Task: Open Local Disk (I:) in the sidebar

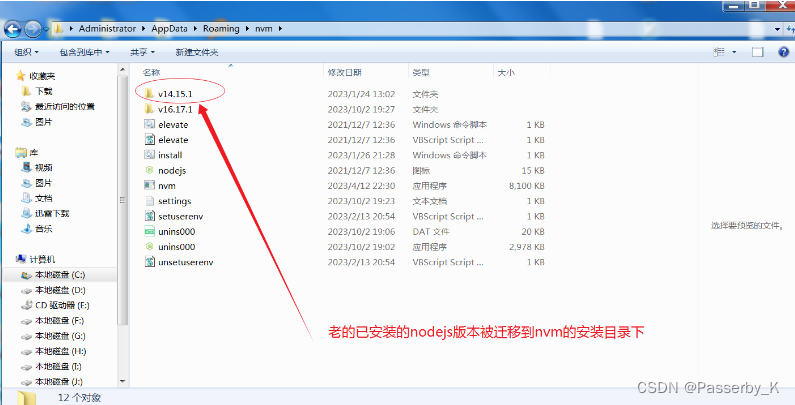Action: pyautogui.click(x=58, y=366)
